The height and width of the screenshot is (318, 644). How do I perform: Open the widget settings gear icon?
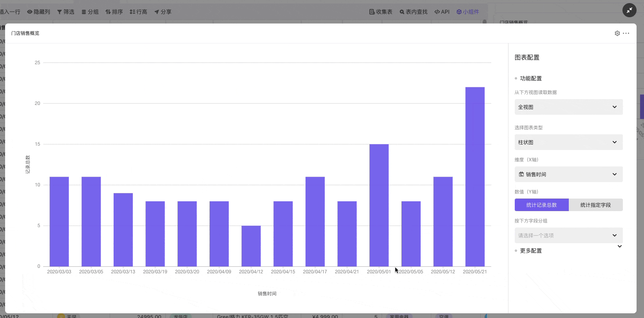point(617,33)
